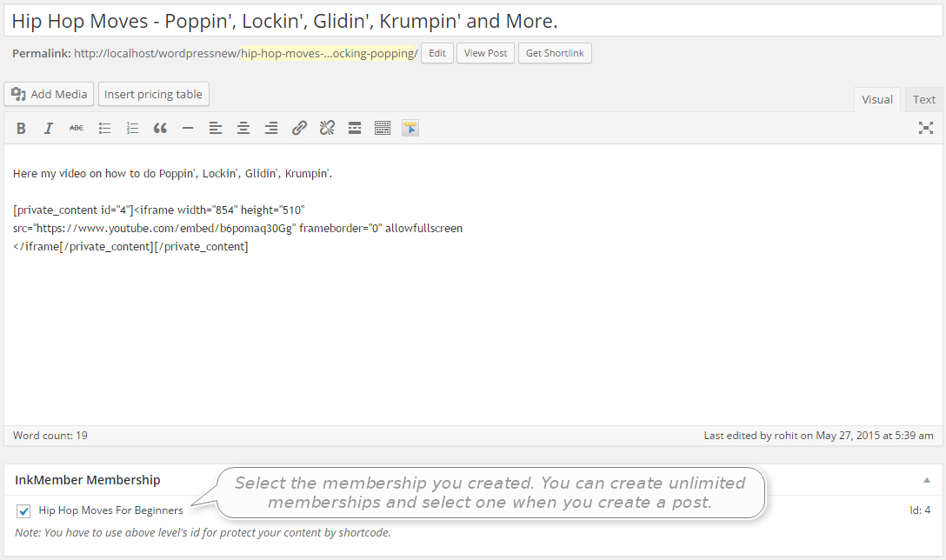
Task: Stay on the Visual editing tab
Action: (877, 98)
